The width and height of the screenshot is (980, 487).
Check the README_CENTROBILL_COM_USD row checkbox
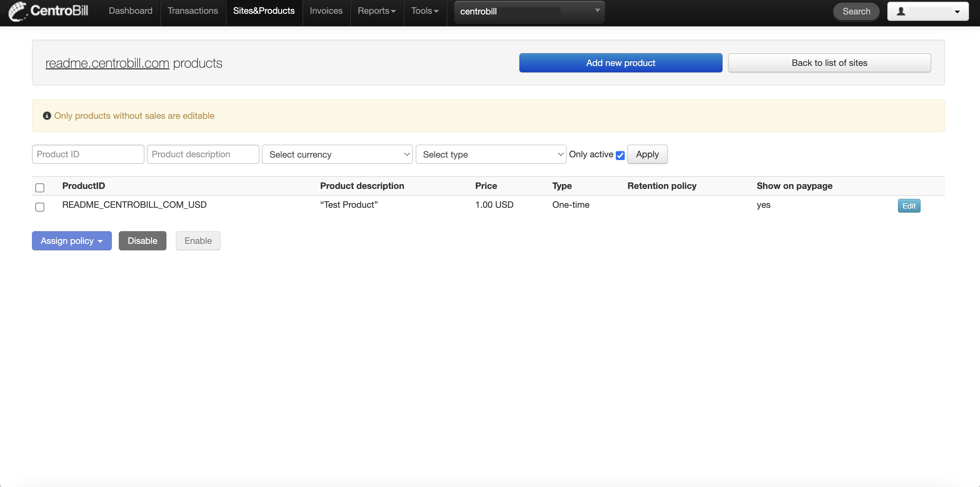tap(39, 207)
